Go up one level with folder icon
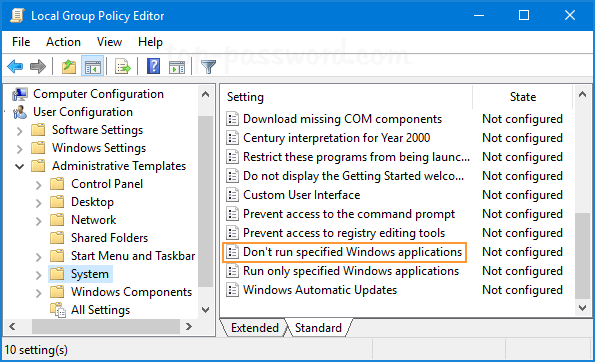This screenshot has height=362, width=595. pyautogui.click(x=69, y=67)
